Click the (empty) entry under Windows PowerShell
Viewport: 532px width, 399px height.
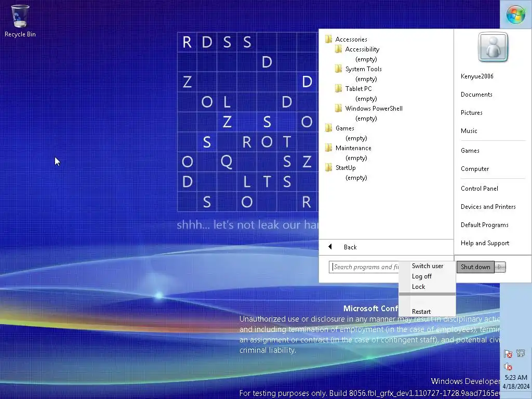[x=366, y=118]
